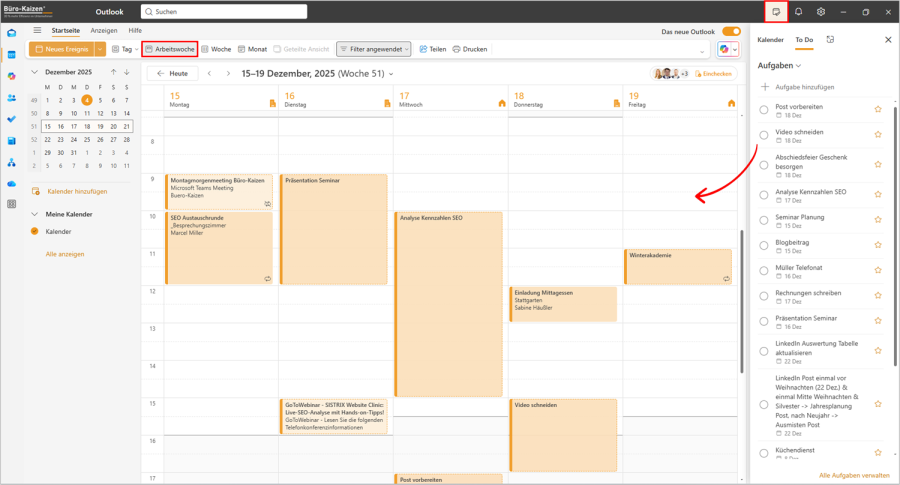Switch to the Kalender pane tab
The image size is (900, 485).
pos(770,40)
